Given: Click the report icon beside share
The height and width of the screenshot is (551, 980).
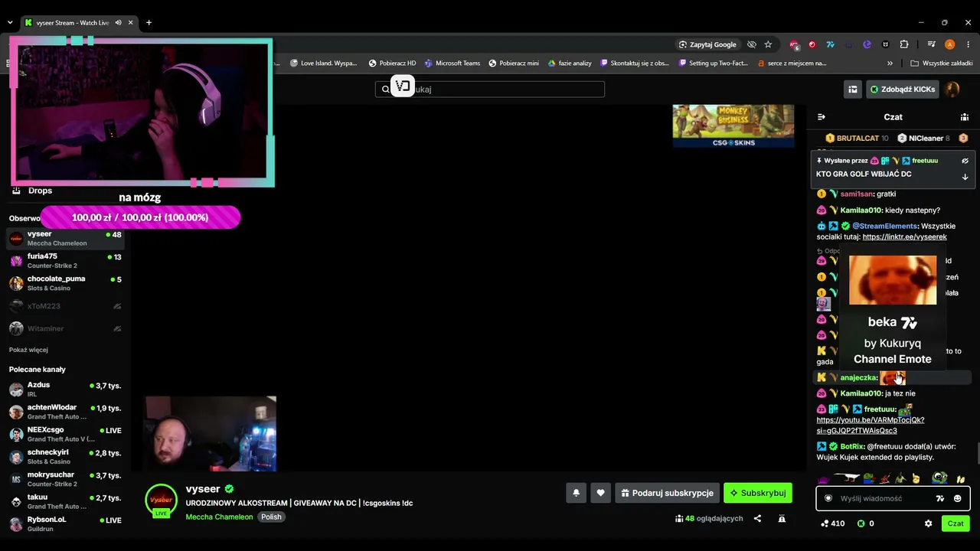Looking at the screenshot, I should [x=782, y=518].
